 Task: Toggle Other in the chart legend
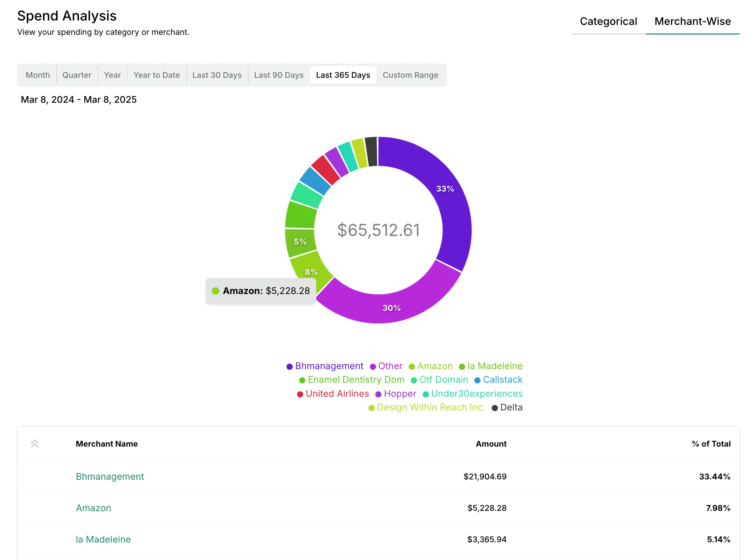(x=386, y=366)
